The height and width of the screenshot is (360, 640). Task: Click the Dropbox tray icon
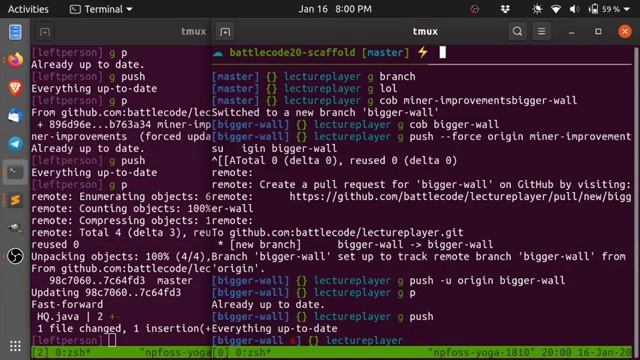[x=505, y=9]
